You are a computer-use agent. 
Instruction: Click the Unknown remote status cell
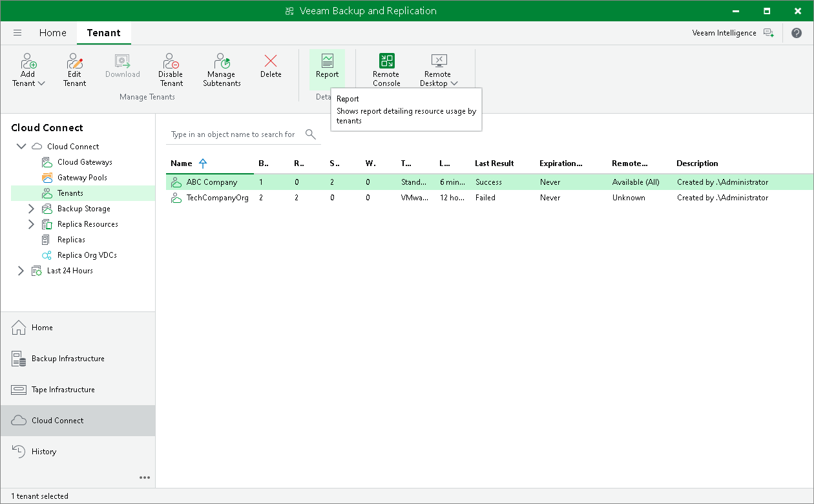click(x=629, y=198)
